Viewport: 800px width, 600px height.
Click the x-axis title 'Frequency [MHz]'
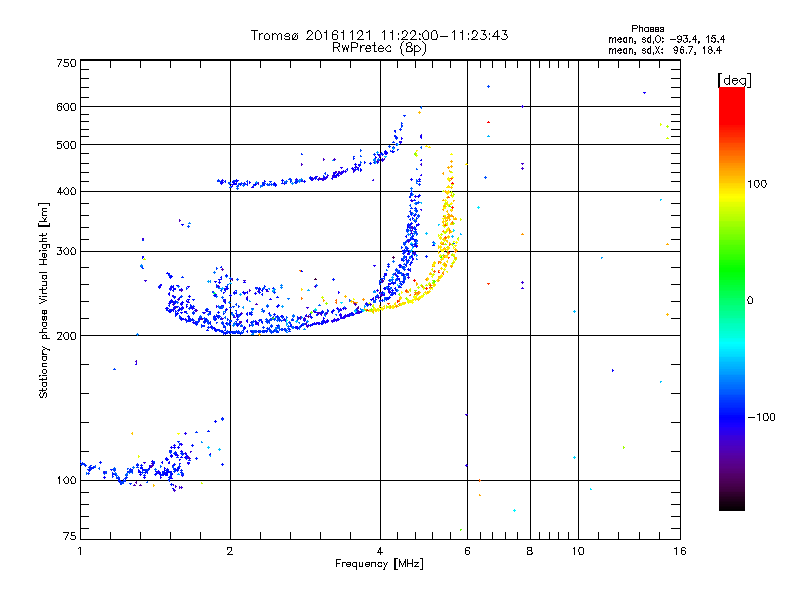[379, 564]
